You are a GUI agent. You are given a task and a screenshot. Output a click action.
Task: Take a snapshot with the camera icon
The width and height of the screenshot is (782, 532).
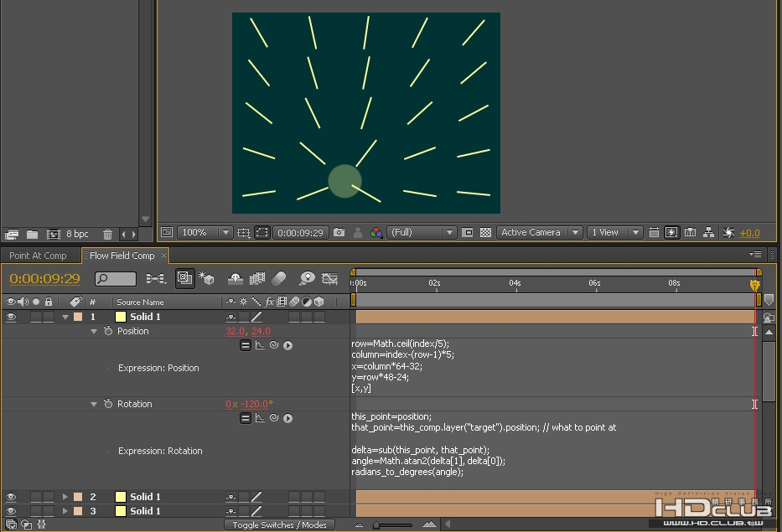pos(339,232)
